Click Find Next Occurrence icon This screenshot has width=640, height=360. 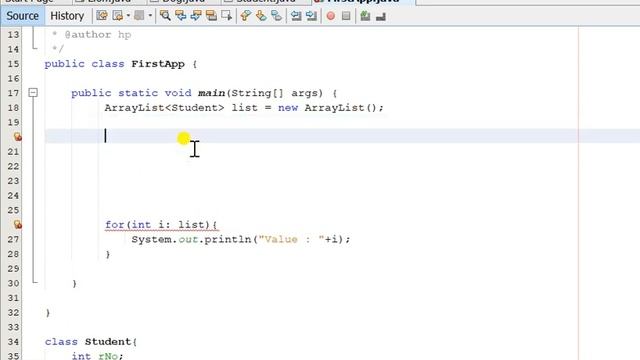click(196, 16)
